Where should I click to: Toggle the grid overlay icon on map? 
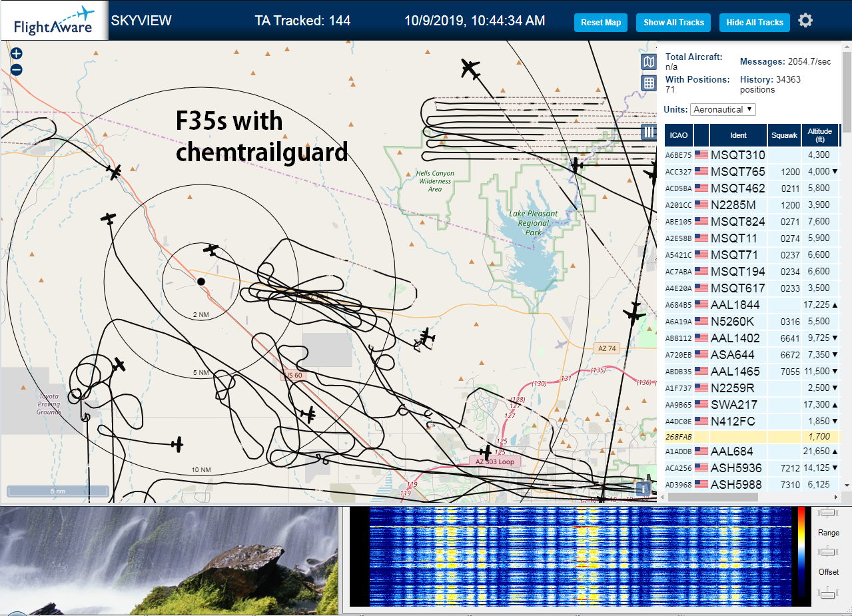[649, 83]
